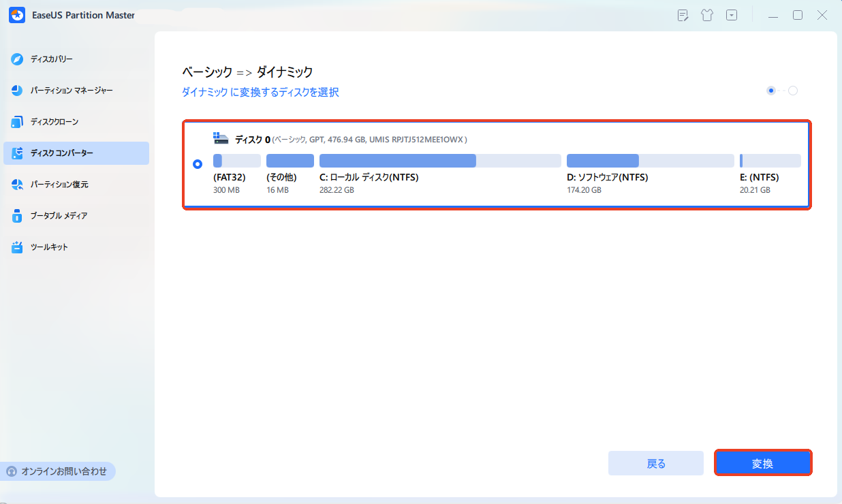Image resolution: width=842 pixels, height=504 pixels.
Task: Go to the first step page indicator dot
Action: [x=771, y=91]
